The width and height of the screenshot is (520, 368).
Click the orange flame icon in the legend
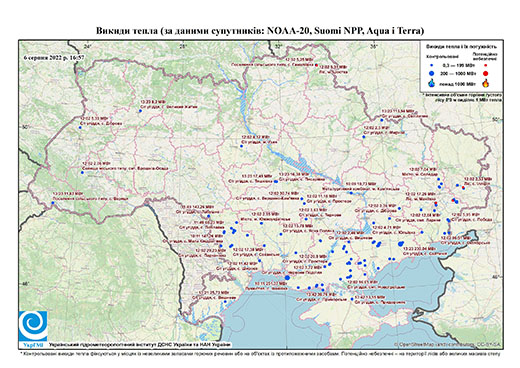click(x=485, y=83)
